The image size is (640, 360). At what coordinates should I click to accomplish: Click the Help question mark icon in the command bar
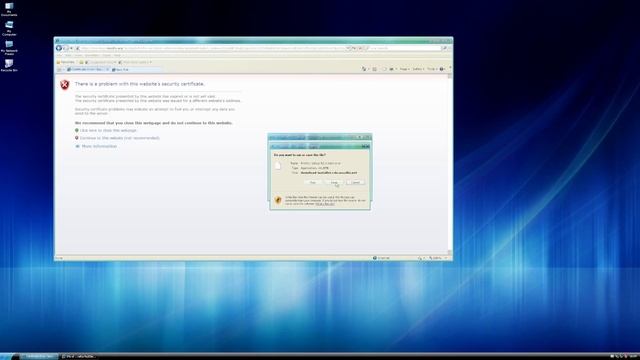tap(442, 69)
